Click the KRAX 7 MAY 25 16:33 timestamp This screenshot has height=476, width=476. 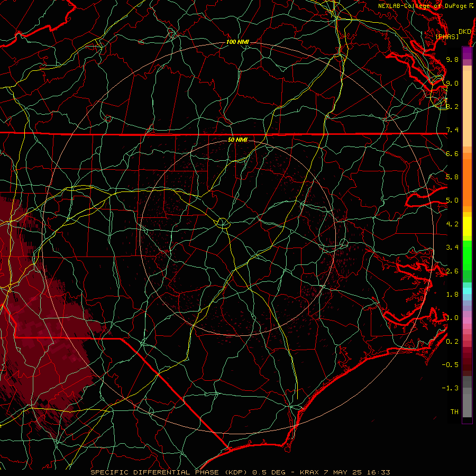coord(345,472)
